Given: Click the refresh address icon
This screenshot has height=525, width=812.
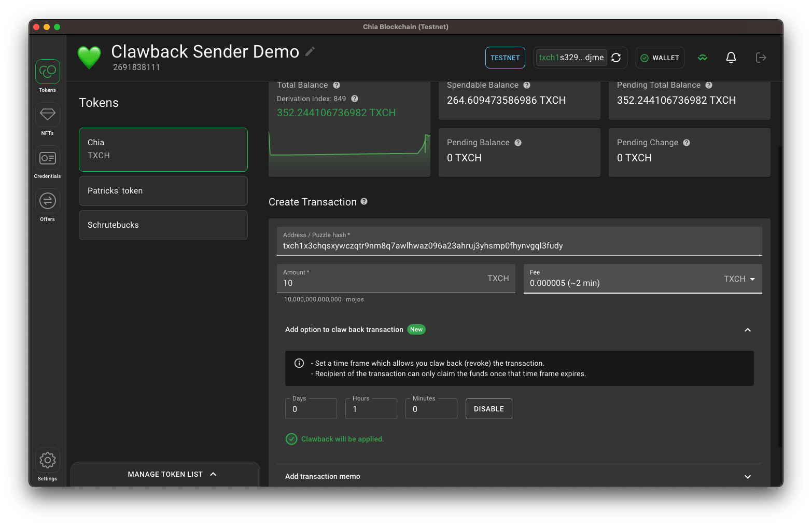Looking at the screenshot, I should (x=616, y=58).
